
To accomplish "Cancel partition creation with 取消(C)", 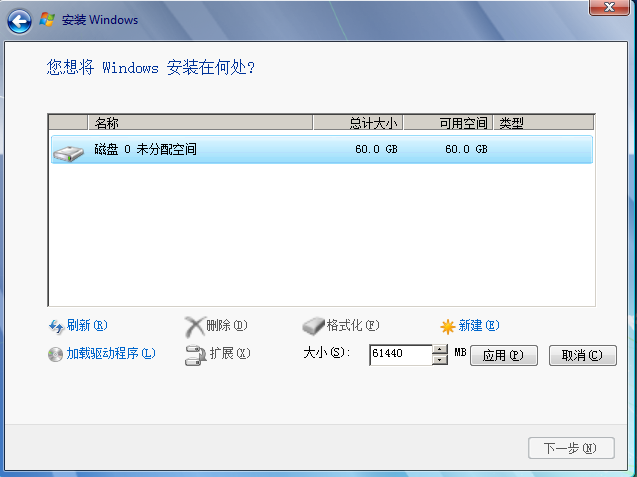I will tap(583, 356).
